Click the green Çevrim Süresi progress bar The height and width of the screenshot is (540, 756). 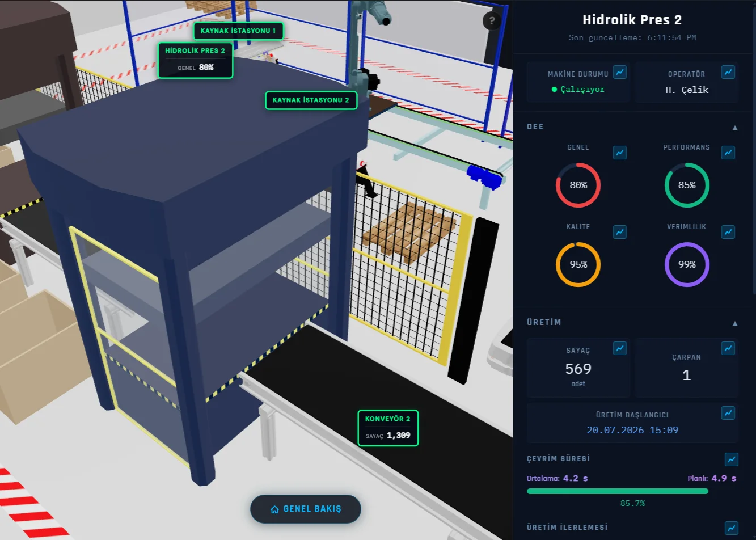[x=618, y=491]
